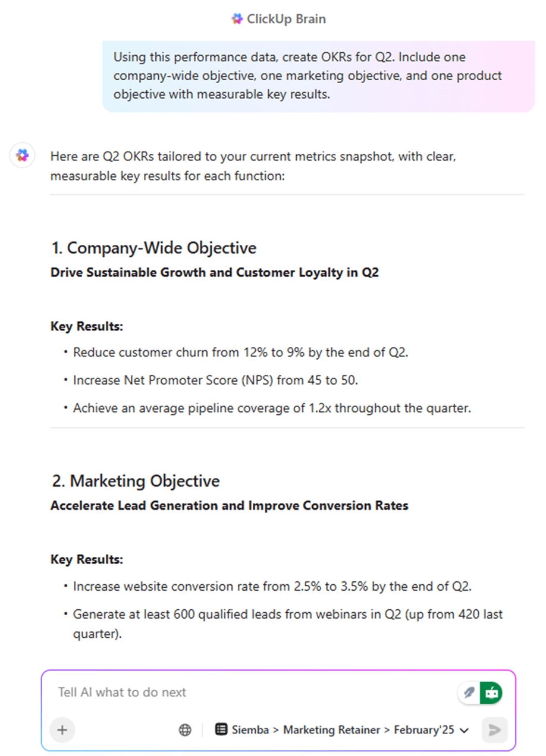The height and width of the screenshot is (756, 546).
Task: Click the context source grid icon before Siemba
Action: (x=221, y=729)
